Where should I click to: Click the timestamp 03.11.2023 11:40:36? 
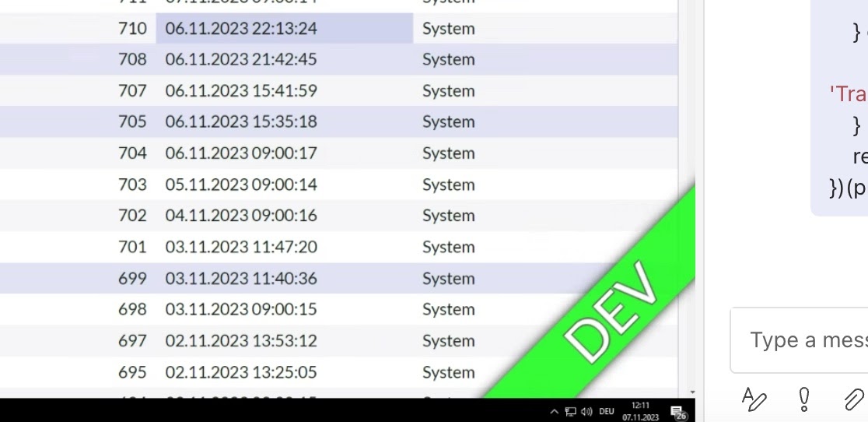pyautogui.click(x=241, y=278)
